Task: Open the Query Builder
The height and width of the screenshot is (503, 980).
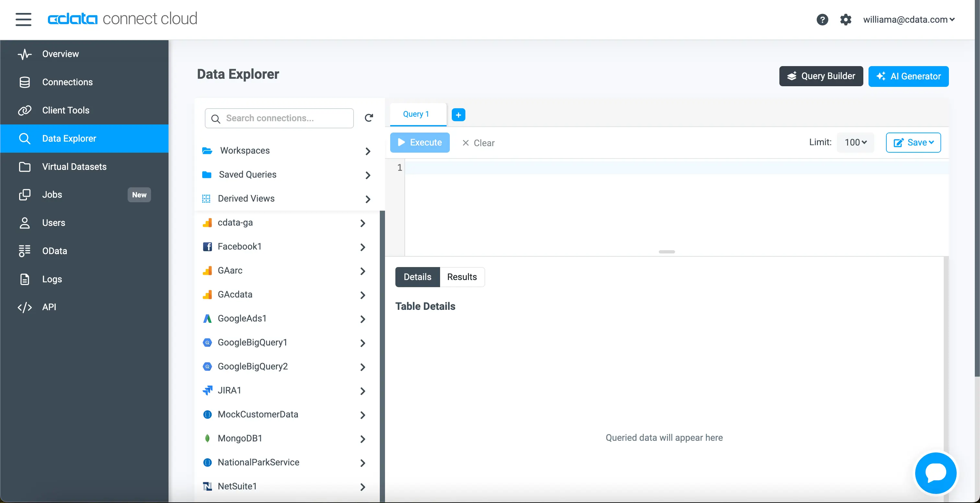Action: click(x=821, y=76)
